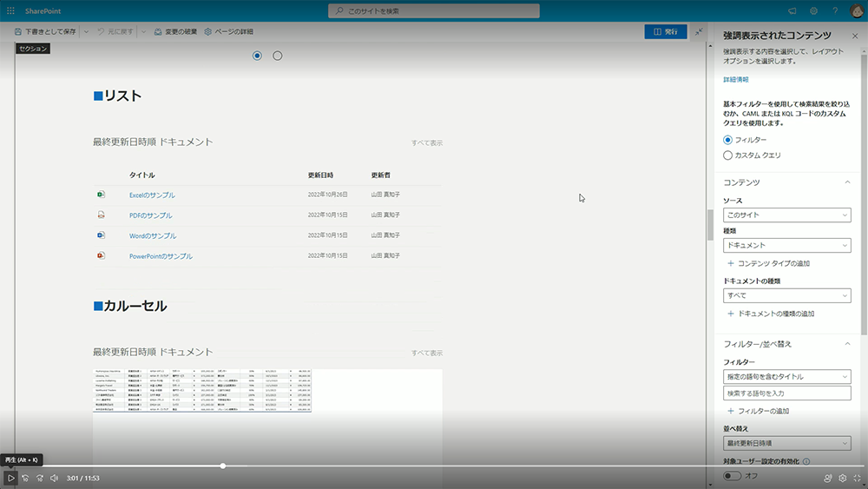Expand the 元に戻す dropdown arrow
This screenshot has width=868, height=489.
pyautogui.click(x=143, y=32)
